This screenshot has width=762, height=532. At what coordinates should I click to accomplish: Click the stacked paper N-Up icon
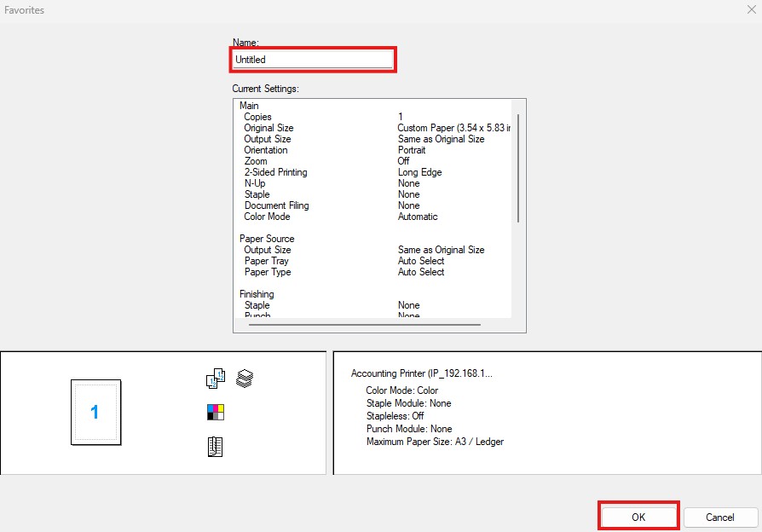pyautogui.click(x=245, y=376)
